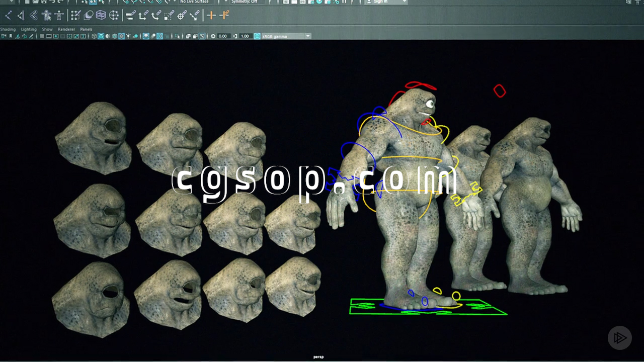Open the sRGB gamma dropdown

tap(286, 36)
